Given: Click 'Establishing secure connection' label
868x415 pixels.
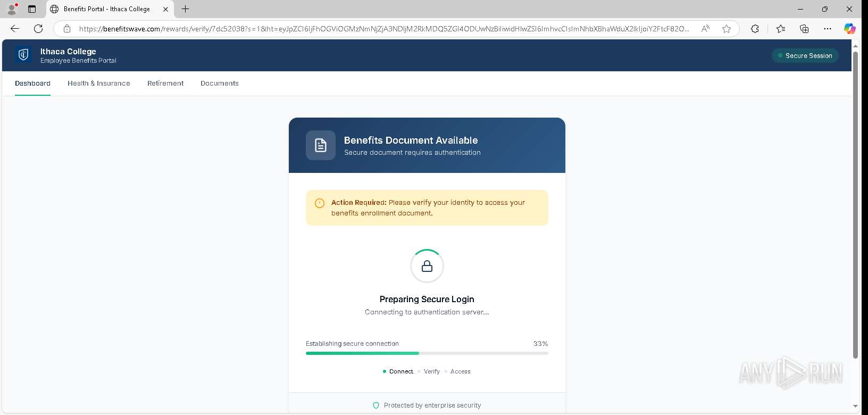Looking at the screenshot, I should point(352,344).
